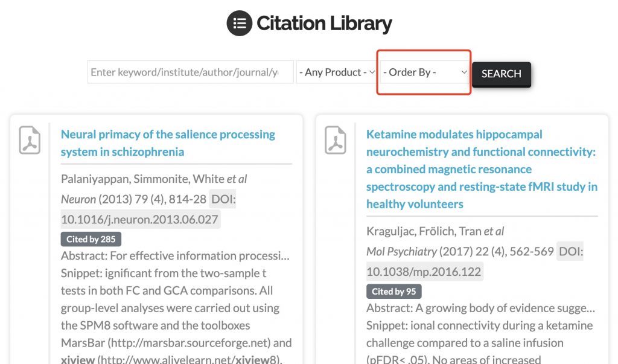The image size is (618, 364).
Task: Open PDF icon for Ketamine paper
Action: click(x=336, y=140)
